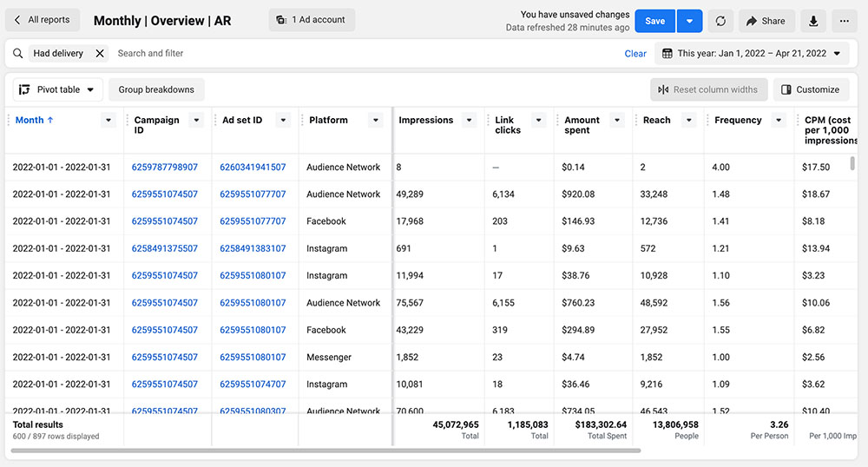
Task: Open campaign ID 6259787798907 link
Action: click(x=165, y=168)
